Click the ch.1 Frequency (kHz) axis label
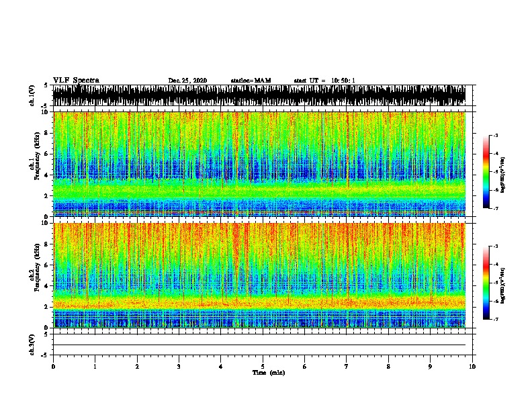Viewport: 532px width, 411px height. (36, 156)
